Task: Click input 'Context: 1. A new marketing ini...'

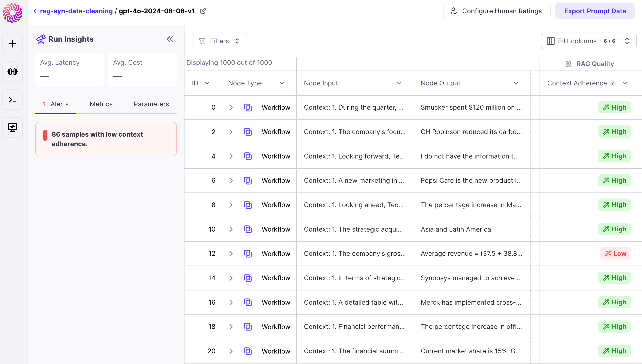Action: [354, 181]
